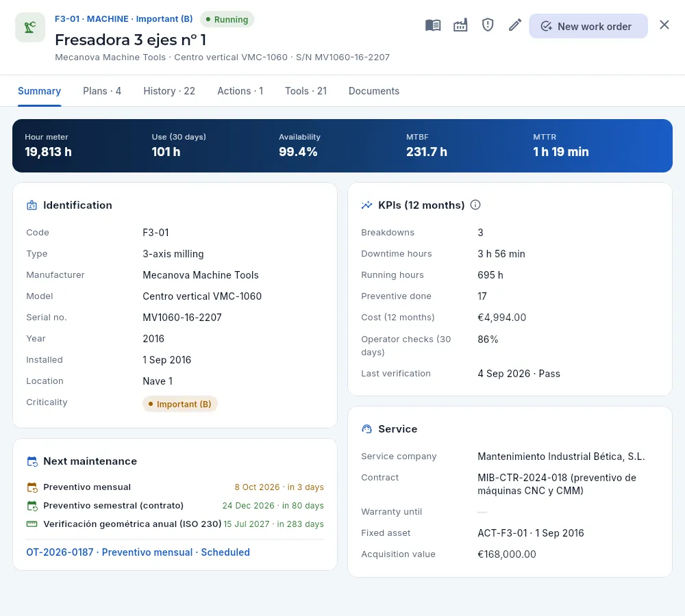The image size is (685, 616).
Task: Click the Next maintenance calendar icon
Action: [x=32, y=461]
